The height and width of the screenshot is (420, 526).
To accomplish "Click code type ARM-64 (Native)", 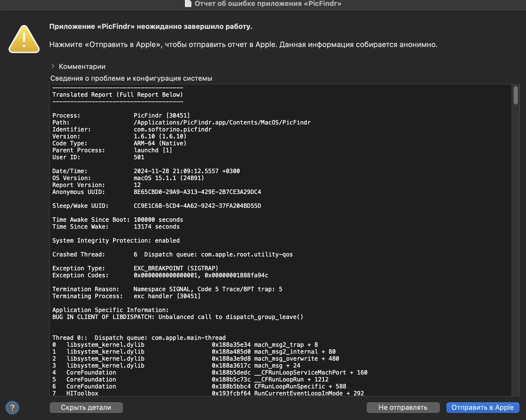I will pos(160,143).
